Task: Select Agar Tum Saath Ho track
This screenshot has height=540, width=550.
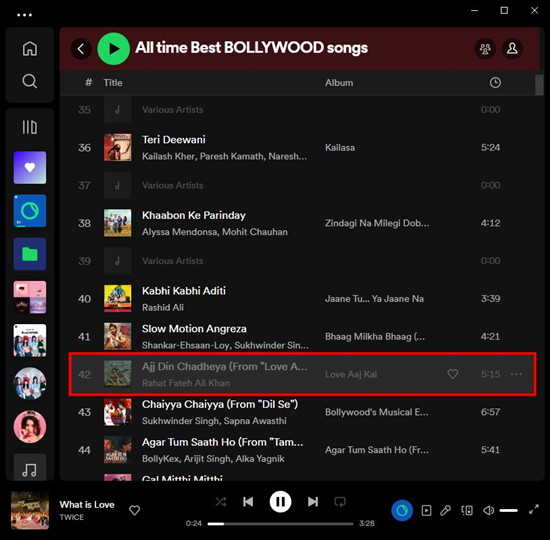Action: click(x=222, y=442)
